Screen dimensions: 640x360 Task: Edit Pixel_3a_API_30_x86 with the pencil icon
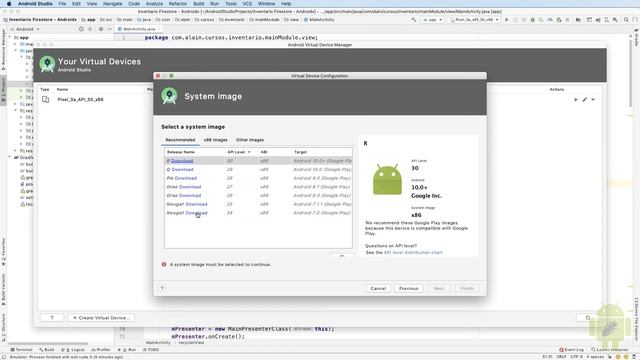584,100
